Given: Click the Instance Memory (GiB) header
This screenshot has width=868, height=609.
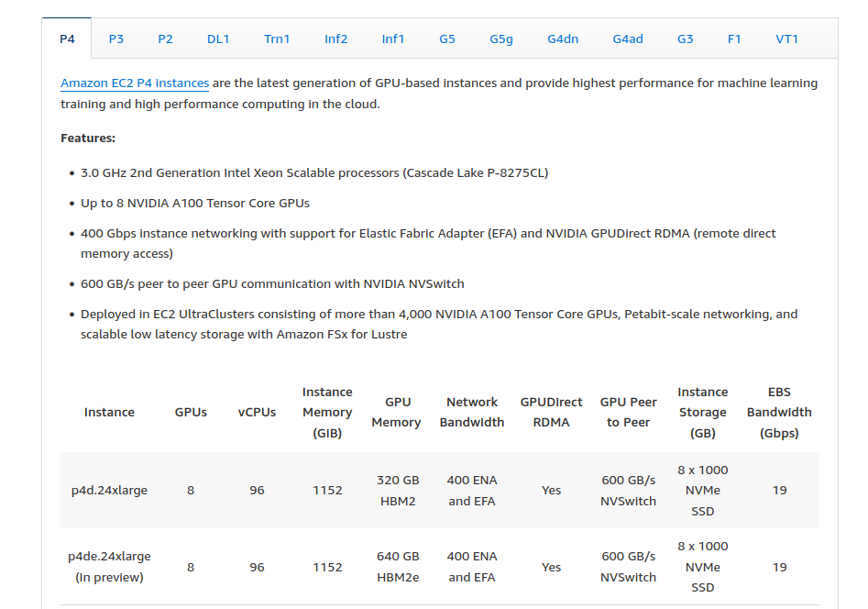Looking at the screenshot, I should pyautogui.click(x=327, y=413).
